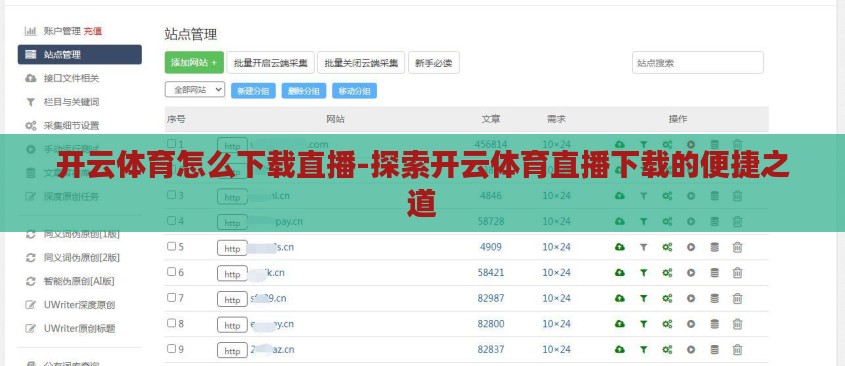Click cloud upload icon in the 82800 row
The height and width of the screenshot is (366, 845).
pos(620,324)
